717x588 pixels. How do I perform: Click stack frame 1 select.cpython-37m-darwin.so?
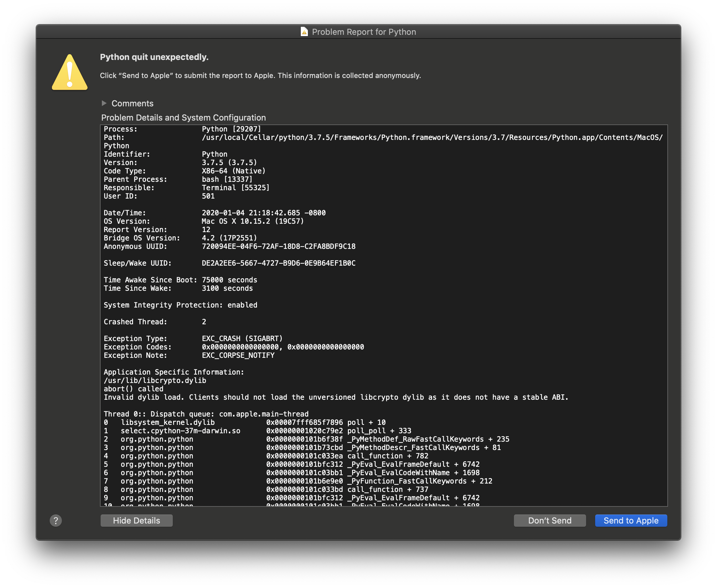click(257, 431)
